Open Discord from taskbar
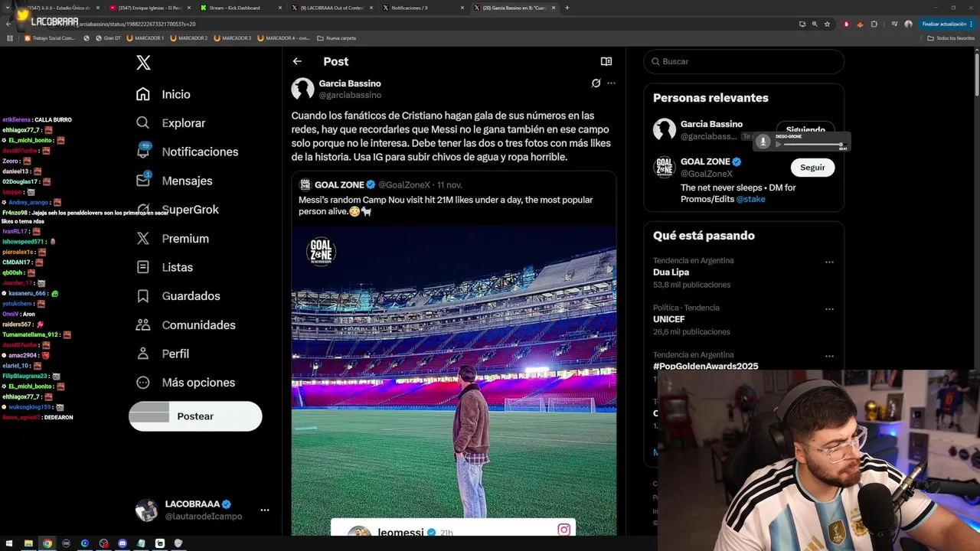The height and width of the screenshot is (551, 980). [122, 543]
